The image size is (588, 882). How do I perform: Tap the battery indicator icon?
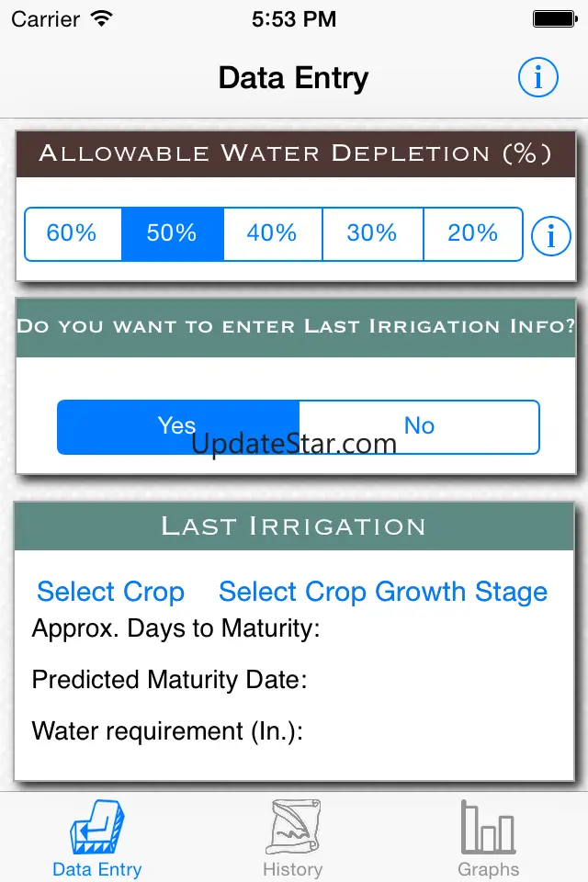pyautogui.click(x=554, y=17)
